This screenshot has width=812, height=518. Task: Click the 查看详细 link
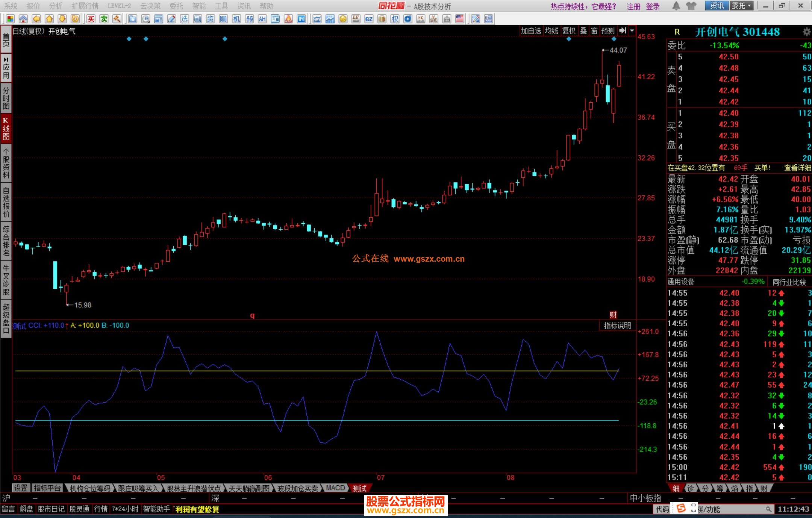[797, 168]
